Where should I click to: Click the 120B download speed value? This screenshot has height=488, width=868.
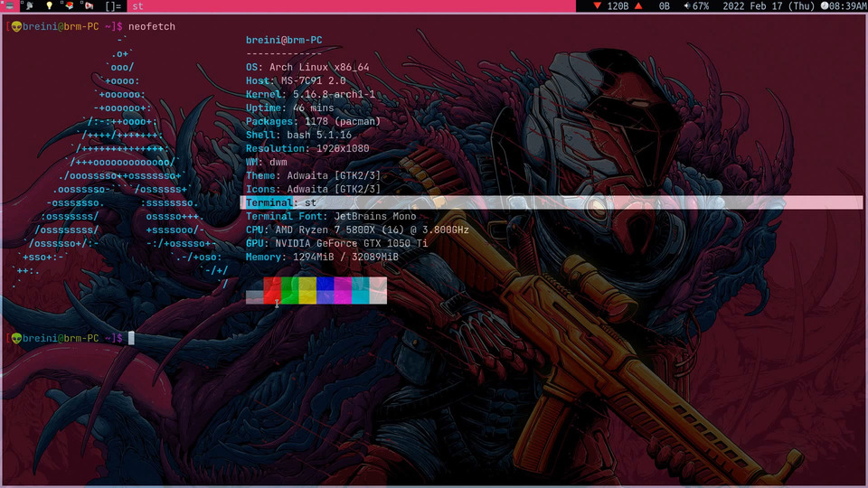pyautogui.click(x=618, y=6)
